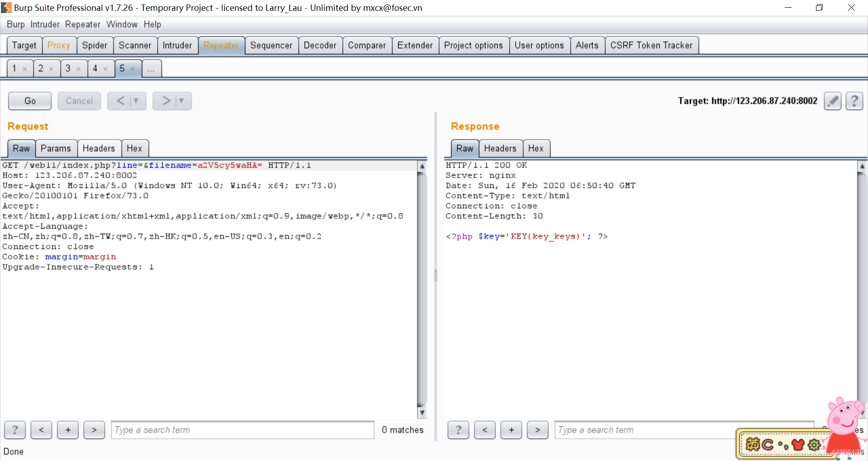Open the forward history dropdown arrow
The height and width of the screenshot is (461, 868).
point(182,101)
